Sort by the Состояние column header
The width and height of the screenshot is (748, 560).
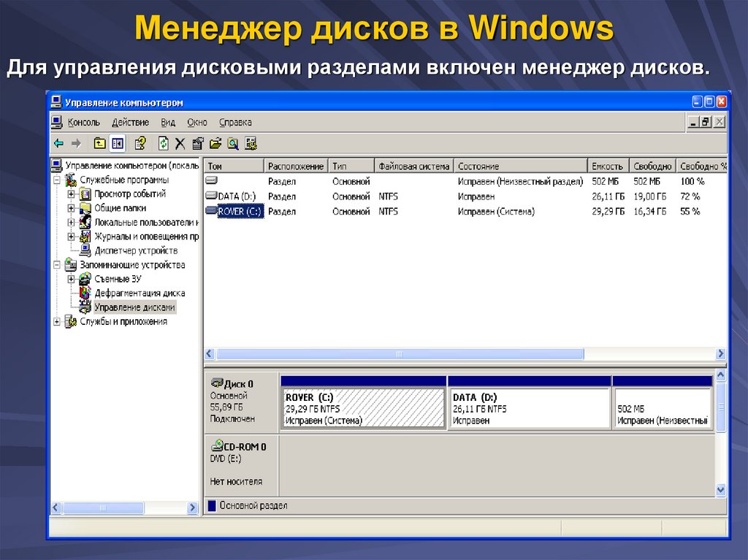(521, 166)
